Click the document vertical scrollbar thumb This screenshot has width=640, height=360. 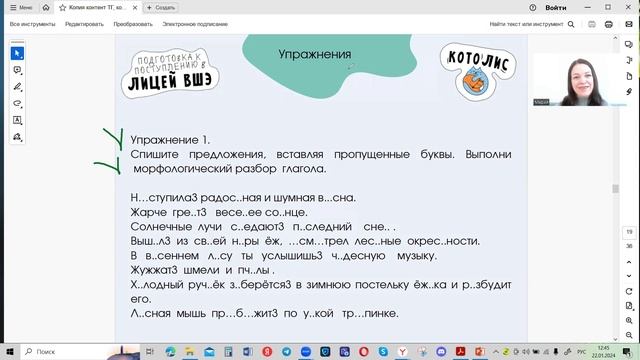click(615, 189)
